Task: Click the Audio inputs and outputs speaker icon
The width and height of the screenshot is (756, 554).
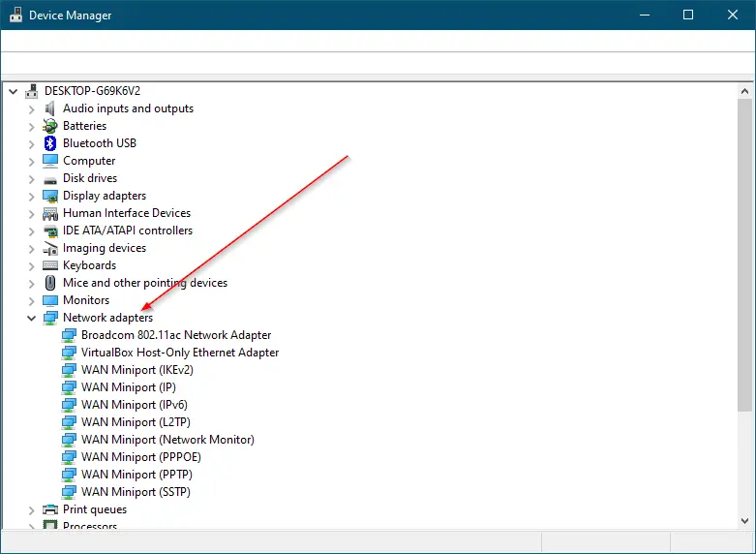Action: pyautogui.click(x=50, y=108)
